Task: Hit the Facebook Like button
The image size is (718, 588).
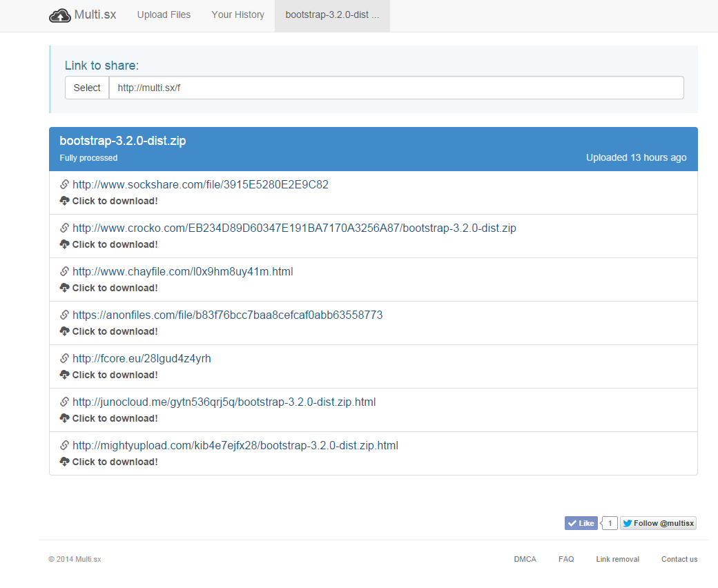Action: (x=581, y=523)
